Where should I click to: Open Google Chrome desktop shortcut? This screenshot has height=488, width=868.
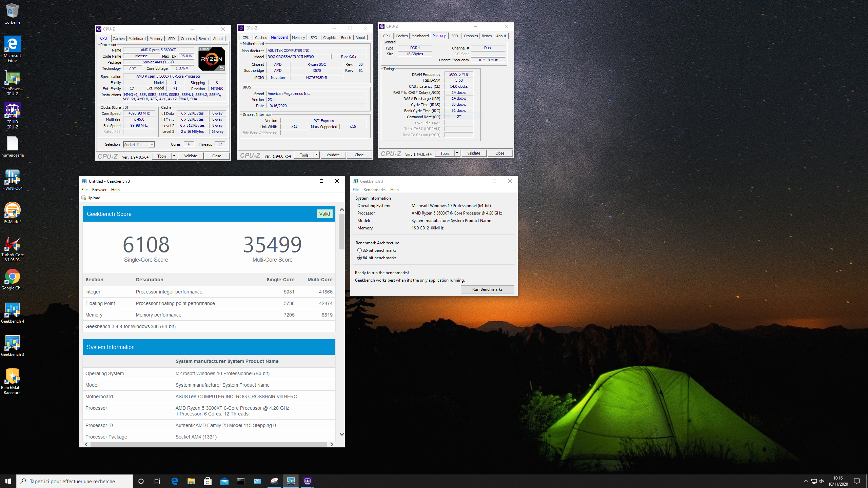[x=12, y=279]
